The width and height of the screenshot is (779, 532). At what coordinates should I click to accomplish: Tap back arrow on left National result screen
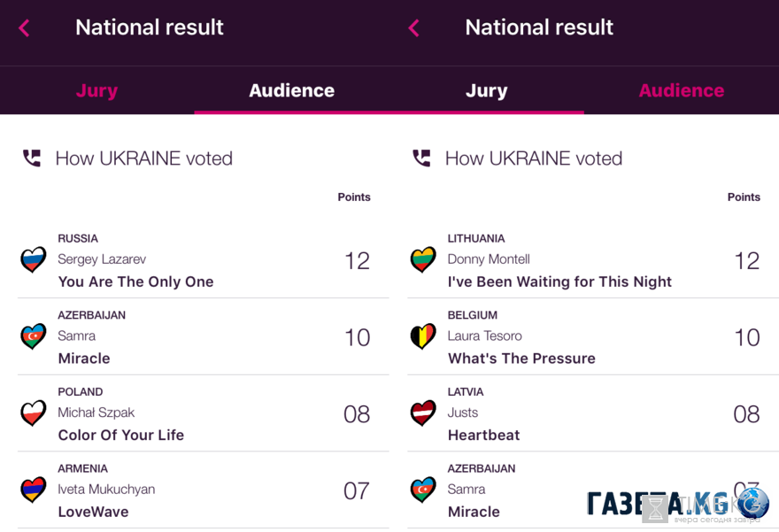24,27
